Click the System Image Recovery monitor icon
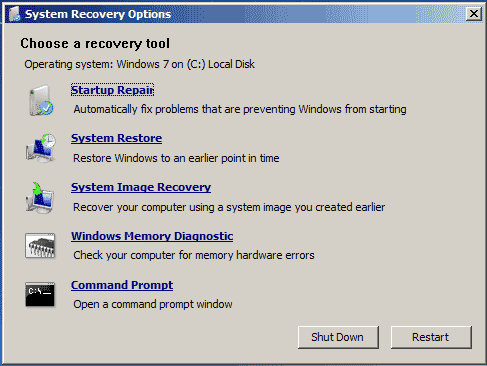 [40, 198]
